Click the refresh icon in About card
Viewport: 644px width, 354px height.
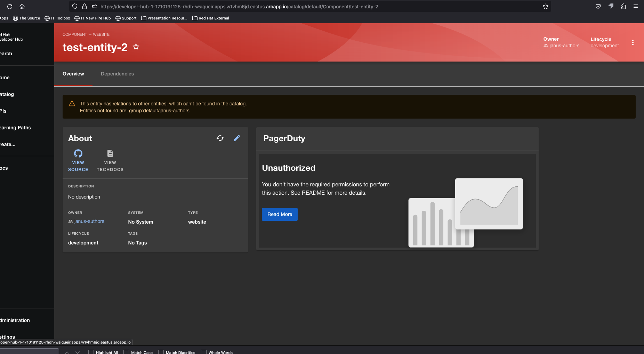point(220,138)
